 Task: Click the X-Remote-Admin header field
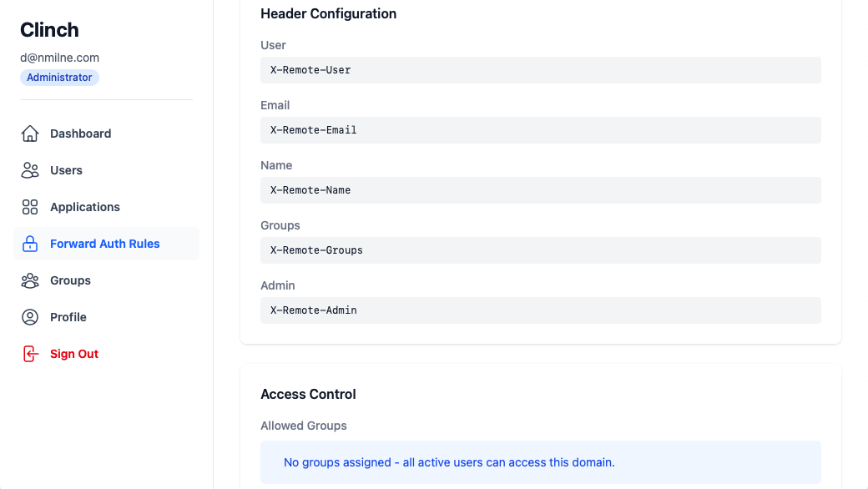tap(541, 310)
